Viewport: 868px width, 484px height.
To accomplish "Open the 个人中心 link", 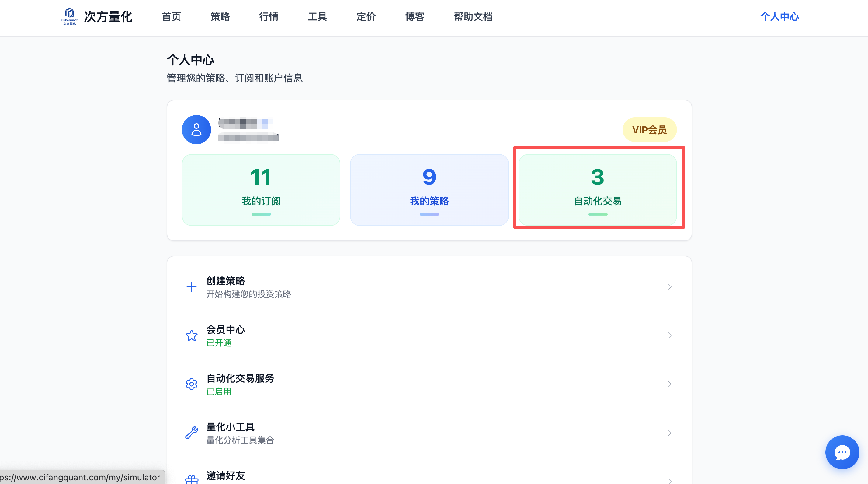I will (779, 16).
